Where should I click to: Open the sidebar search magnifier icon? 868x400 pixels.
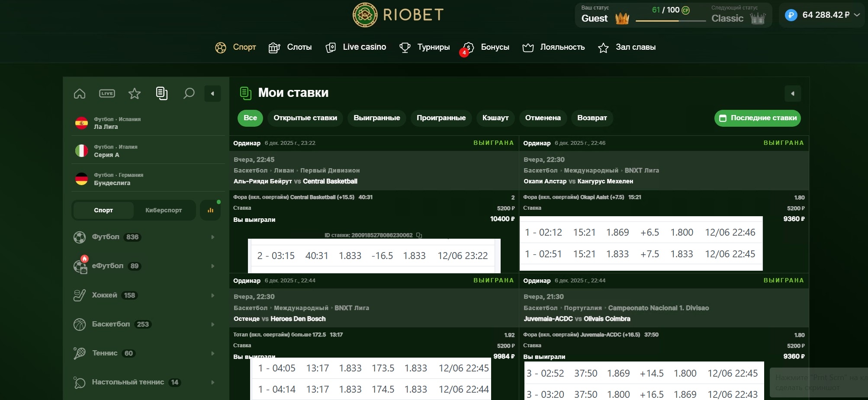(x=189, y=93)
